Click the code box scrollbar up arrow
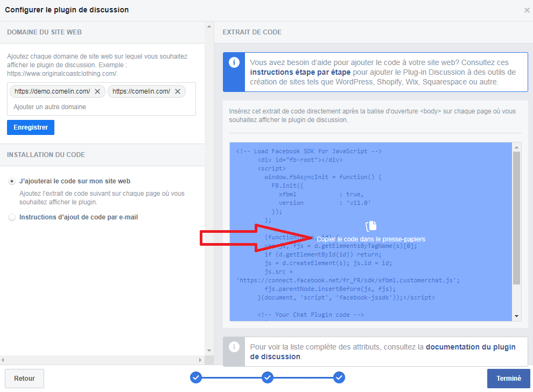533x392 pixels. tap(516, 147)
